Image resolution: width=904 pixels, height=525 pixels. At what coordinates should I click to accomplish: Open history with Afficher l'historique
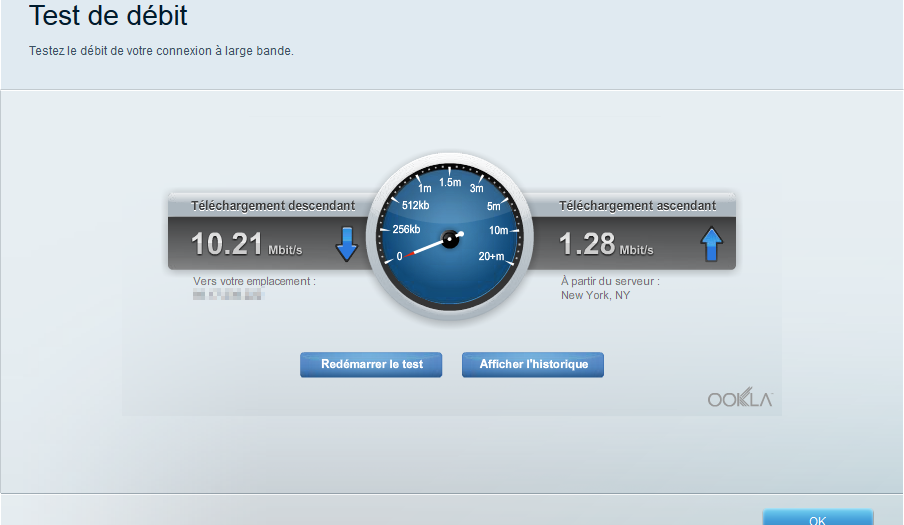(x=532, y=365)
